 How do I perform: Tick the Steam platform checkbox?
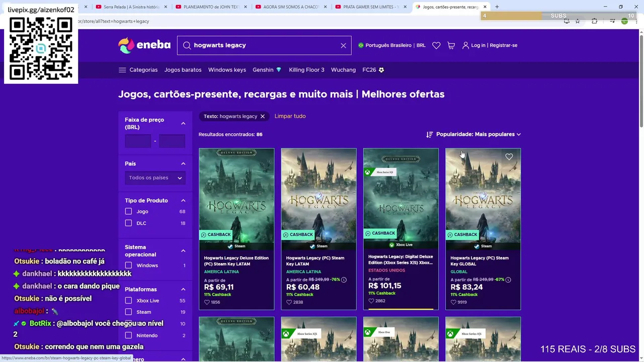pos(128,312)
